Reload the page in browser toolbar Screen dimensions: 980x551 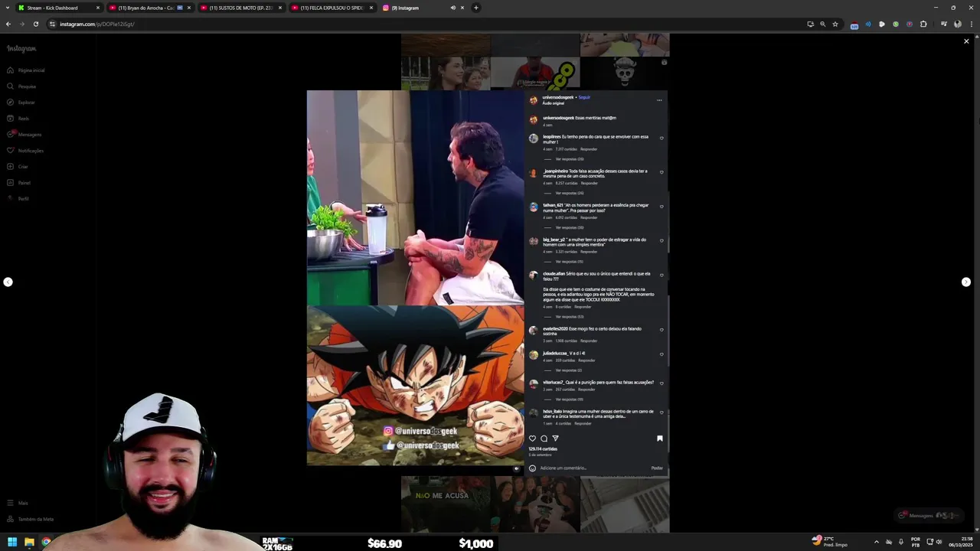click(x=35, y=24)
